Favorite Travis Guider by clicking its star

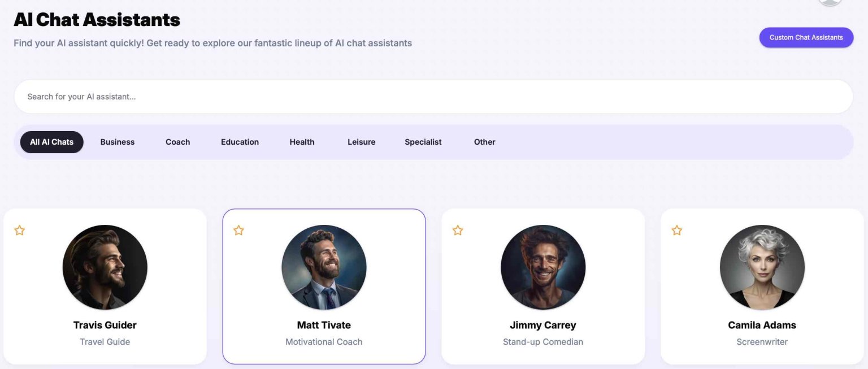coord(19,230)
